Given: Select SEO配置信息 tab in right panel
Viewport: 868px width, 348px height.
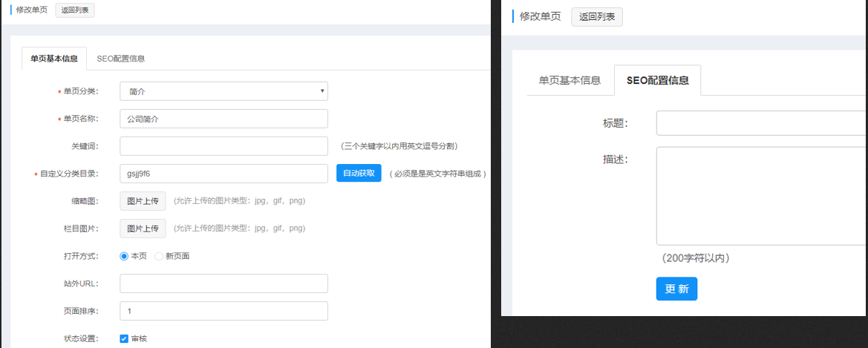Looking at the screenshot, I should pyautogui.click(x=658, y=80).
